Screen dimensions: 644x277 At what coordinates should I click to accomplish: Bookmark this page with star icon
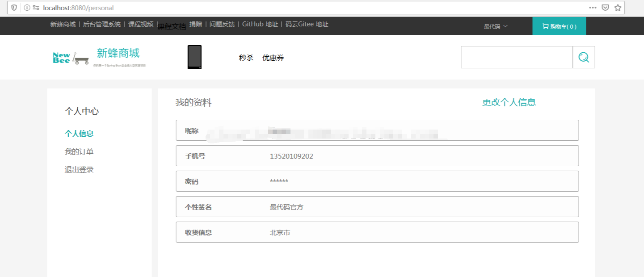click(618, 8)
